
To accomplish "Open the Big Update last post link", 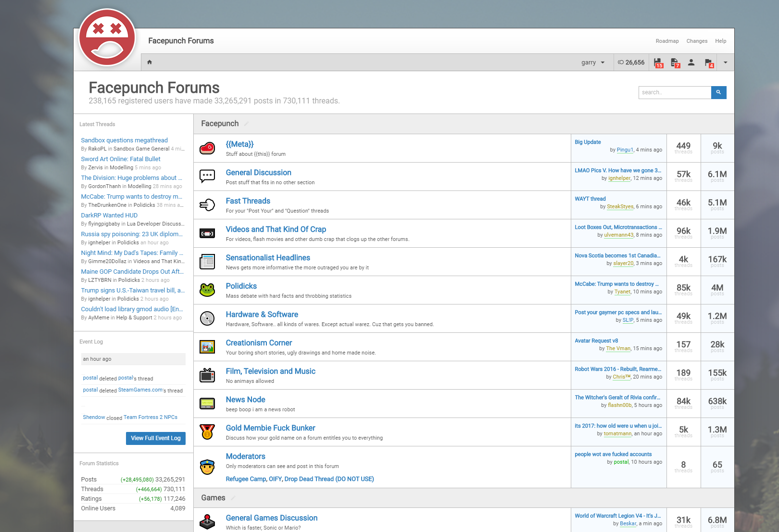I will [x=588, y=142].
